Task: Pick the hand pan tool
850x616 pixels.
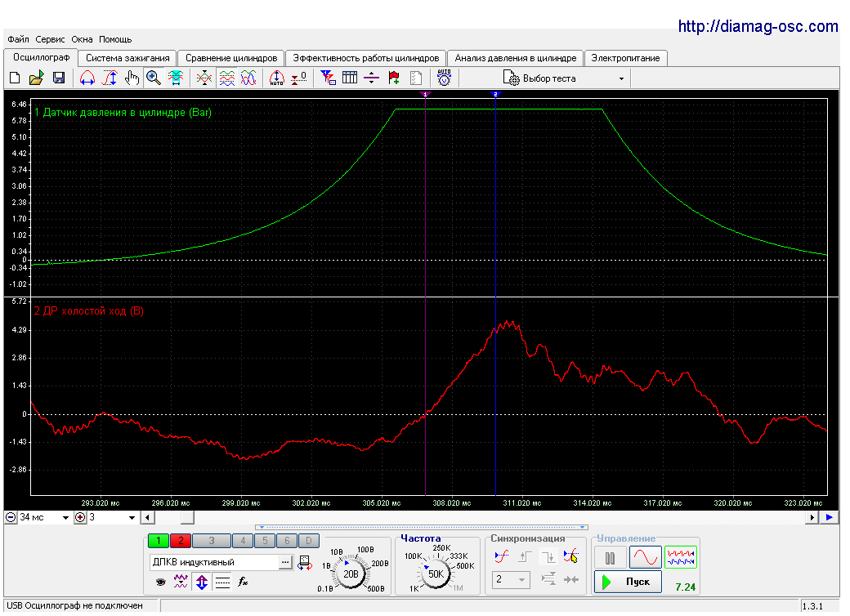Action: 132,78
